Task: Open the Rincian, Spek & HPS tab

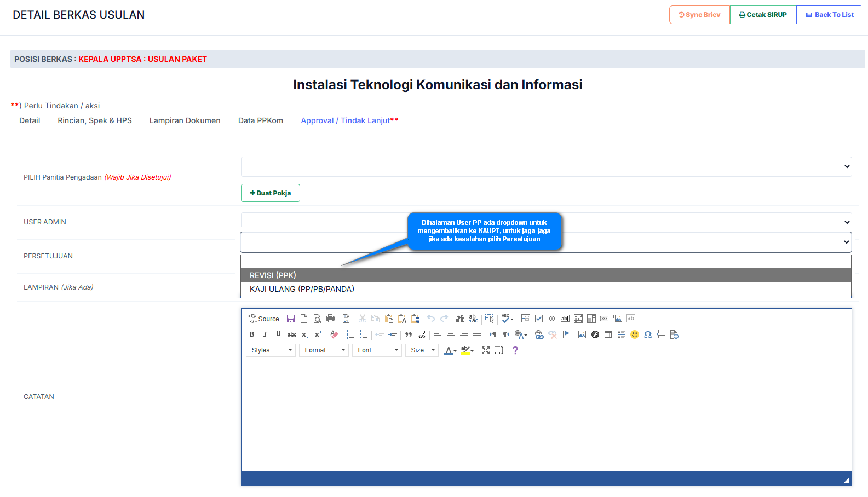Action: 95,120
